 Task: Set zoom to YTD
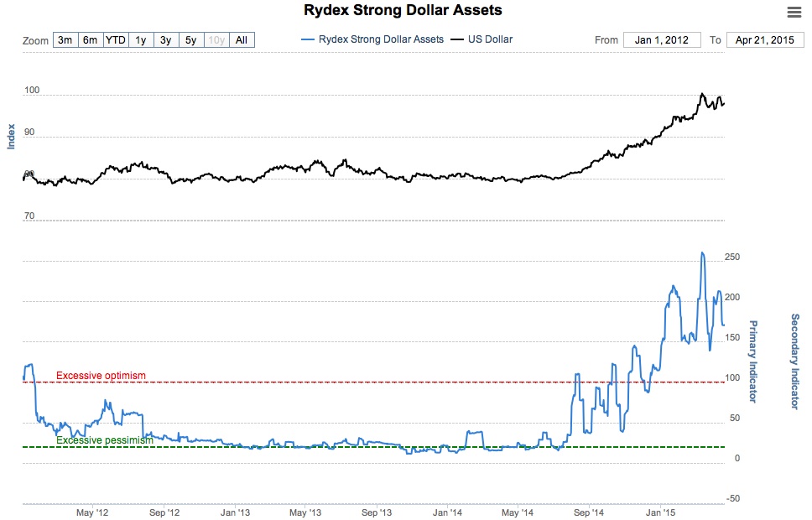[115, 39]
